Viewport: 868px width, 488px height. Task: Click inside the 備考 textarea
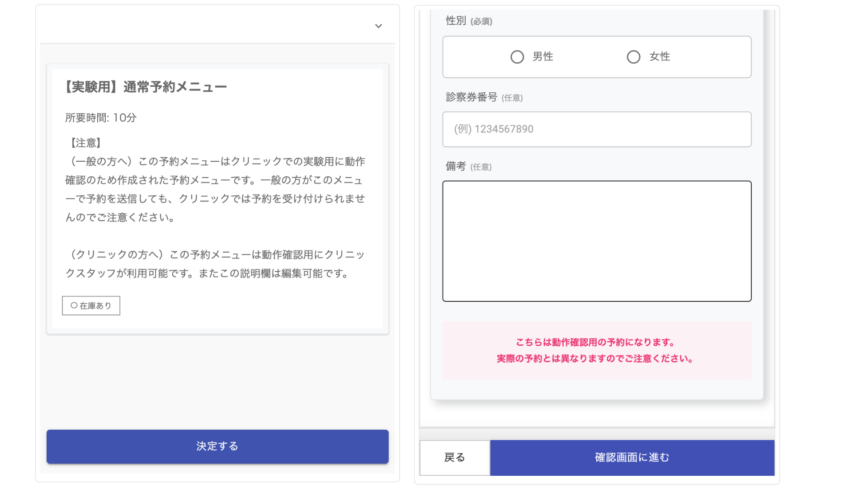[x=597, y=241]
